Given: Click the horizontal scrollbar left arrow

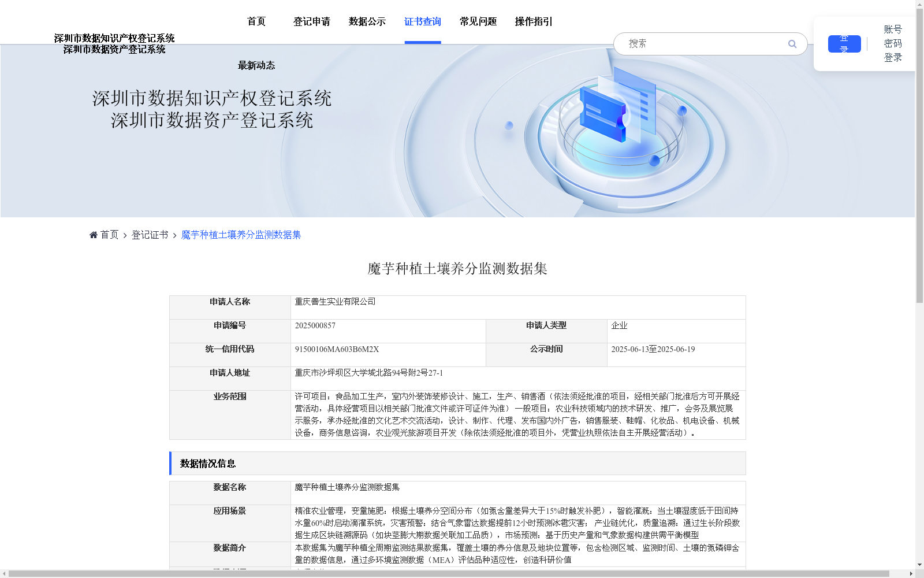Looking at the screenshot, I should tap(4, 574).
